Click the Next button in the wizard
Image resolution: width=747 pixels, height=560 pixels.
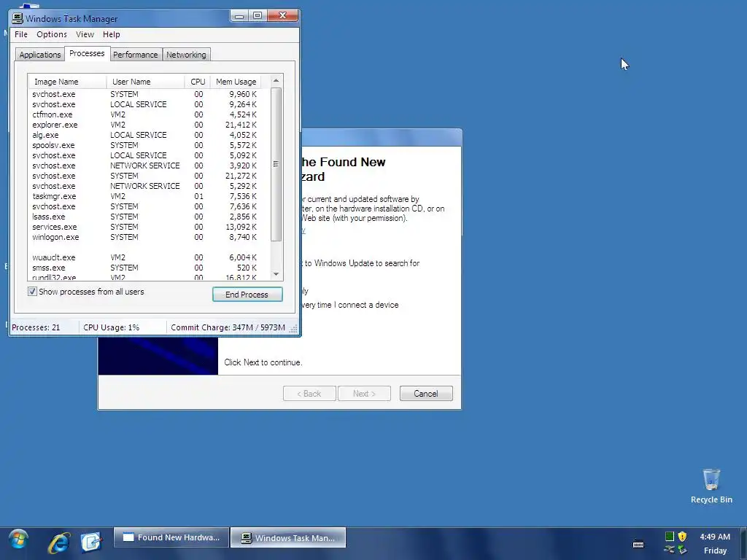[x=364, y=393]
